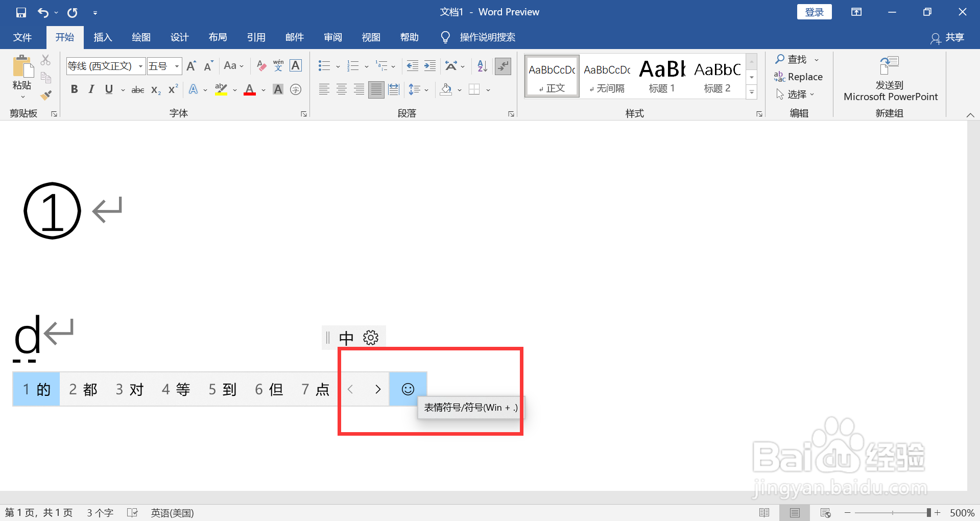Decrease paragraph indent
The height and width of the screenshot is (521, 980).
pyautogui.click(x=413, y=66)
